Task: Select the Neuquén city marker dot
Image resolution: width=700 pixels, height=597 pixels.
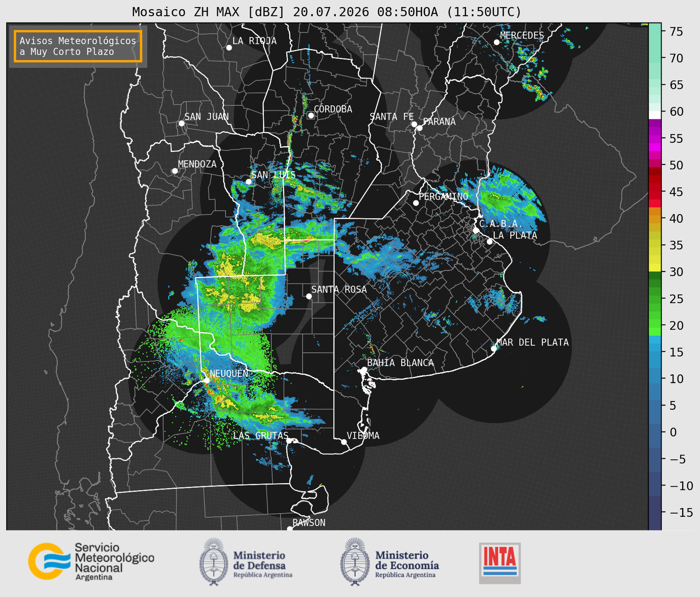Action: coord(207,380)
